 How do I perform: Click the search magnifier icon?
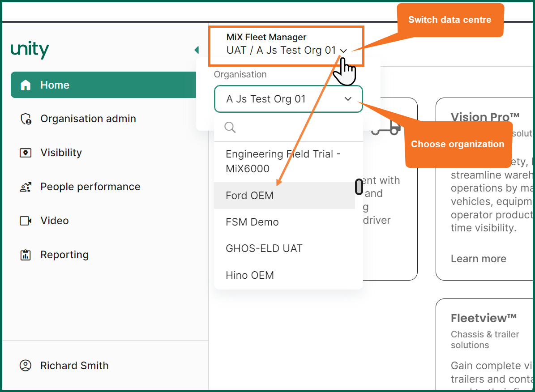pyautogui.click(x=230, y=127)
